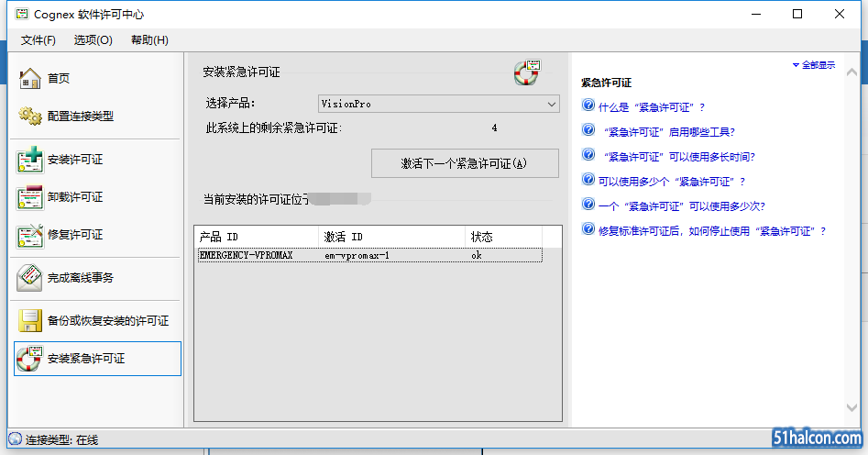
Task: Open 完成离线事务 in the sidebar
Action: (x=81, y=278)
